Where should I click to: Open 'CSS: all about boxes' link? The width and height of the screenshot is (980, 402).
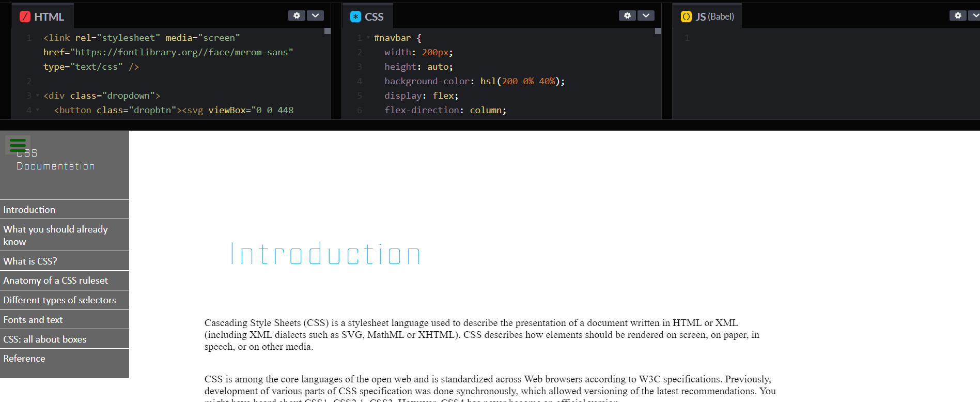[x=65, y=339]
